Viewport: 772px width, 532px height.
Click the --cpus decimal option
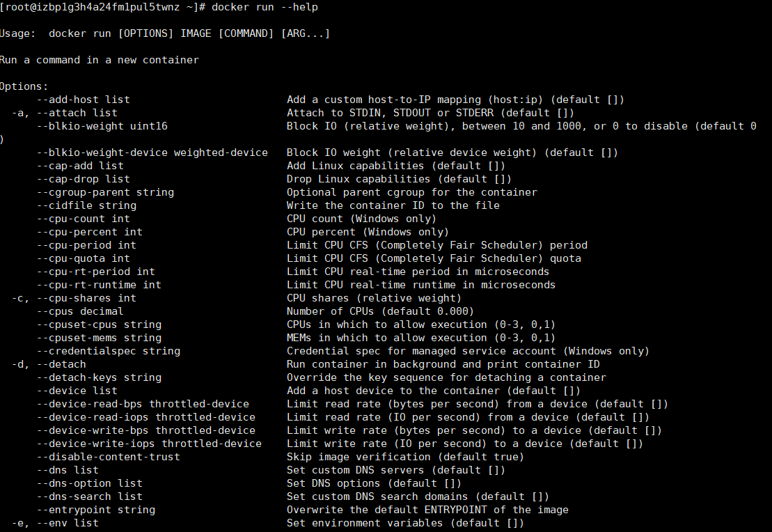click(x=80, y=312)
